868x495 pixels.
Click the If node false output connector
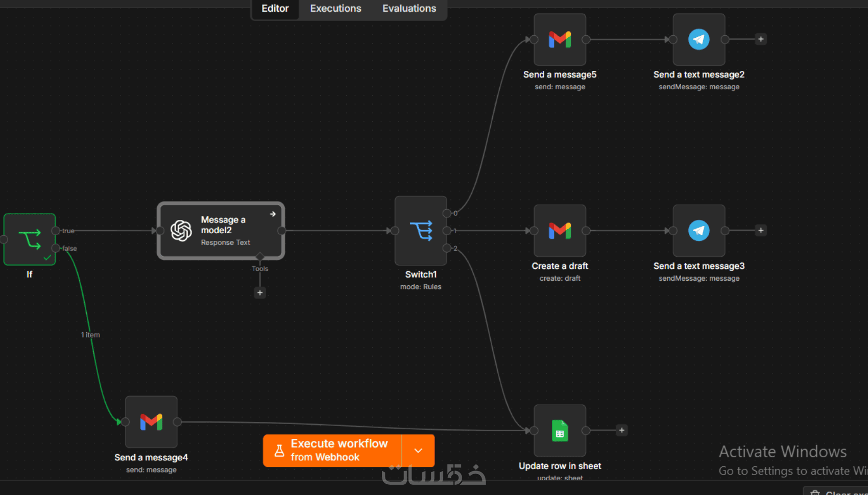click(55, 249)
